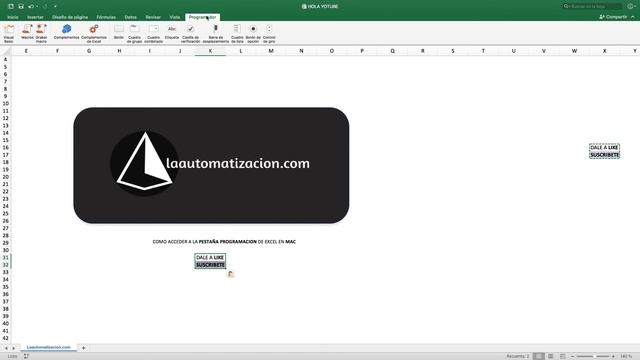Viewport: 640px width, 360px height.
Task: Click the zoom out minus button
Action: [572, 356]
